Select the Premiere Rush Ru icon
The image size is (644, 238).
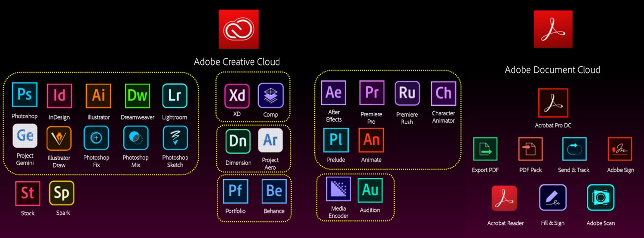[x=407, y=93]
